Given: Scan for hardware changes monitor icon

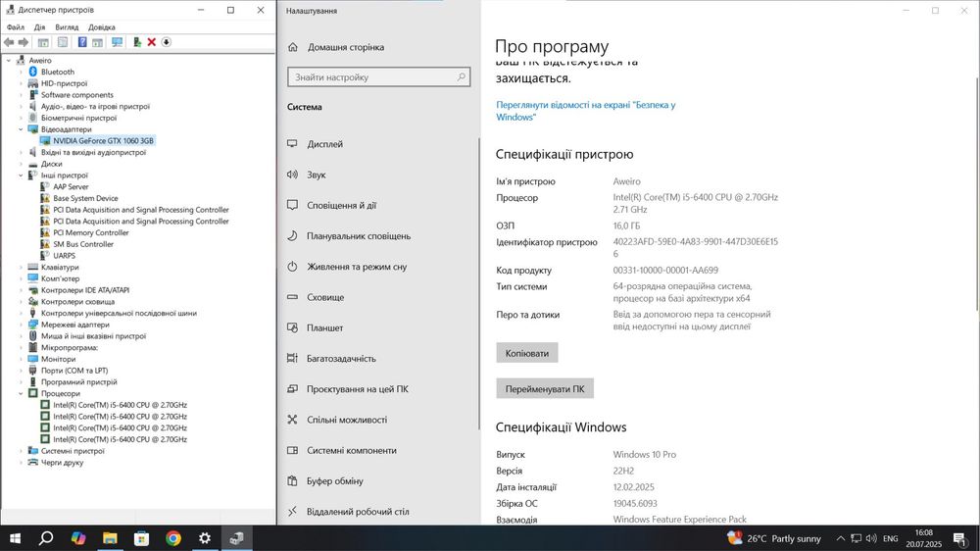Looking at the screenshot, I should [117, 42].
